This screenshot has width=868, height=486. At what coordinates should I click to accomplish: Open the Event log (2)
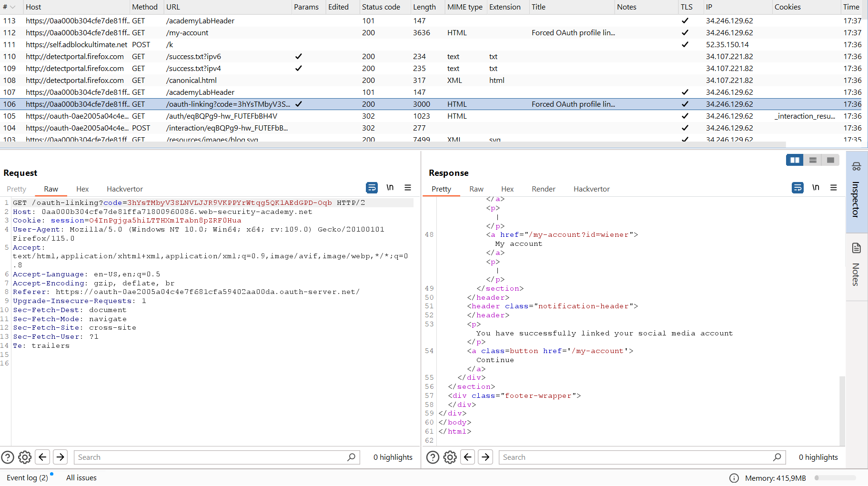[28, 478]
